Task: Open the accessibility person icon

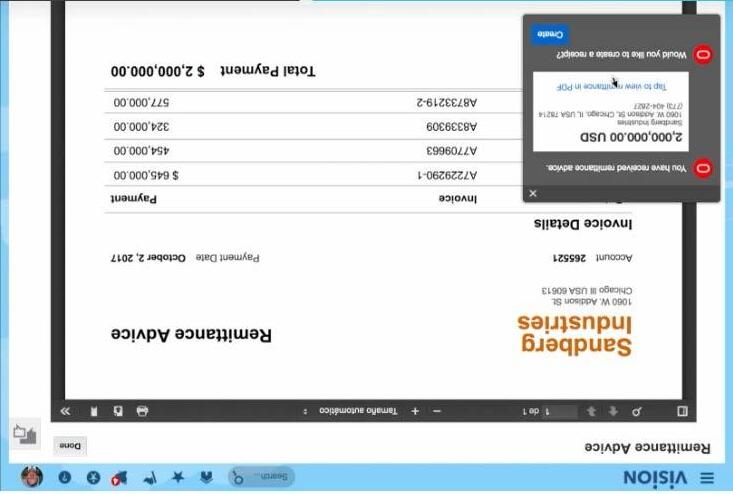Action: click(93, 477)
